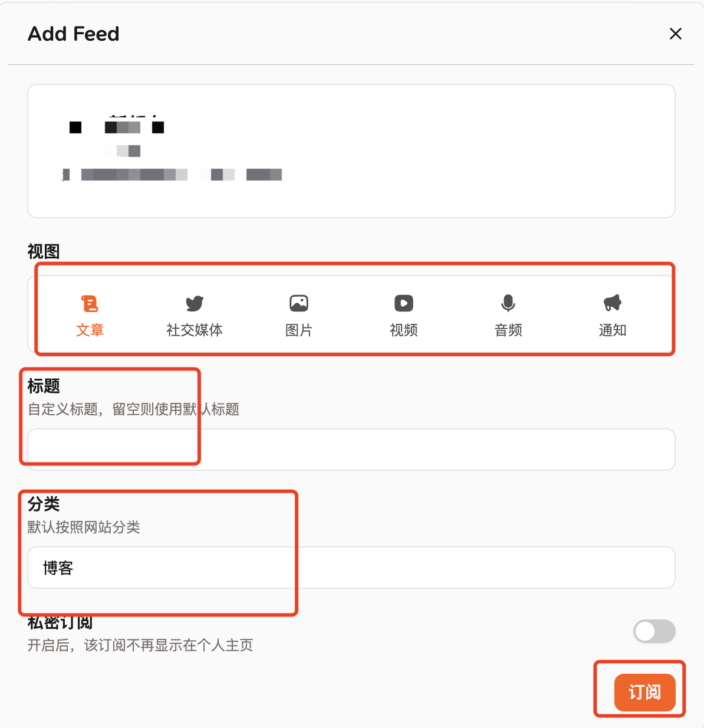Click inside the 标题 custom title input
704x728 pixels.
(351, 450)
